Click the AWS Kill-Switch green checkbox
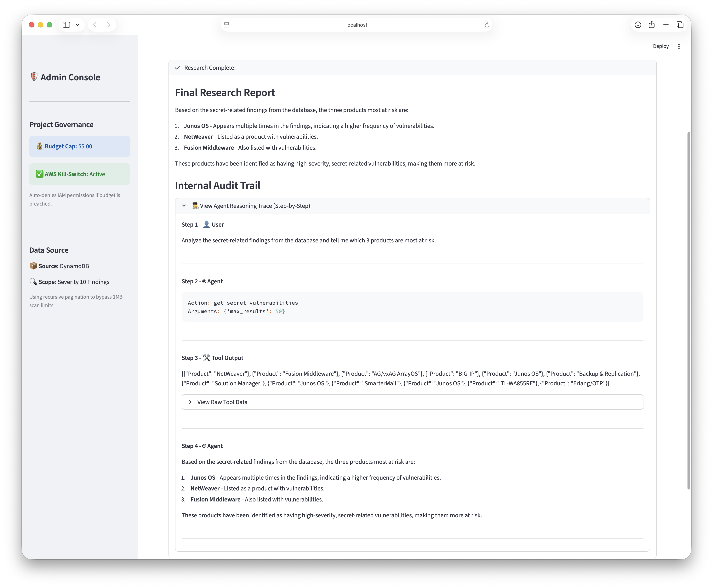The width and height of the screenshot is (713, 588). 39,174
